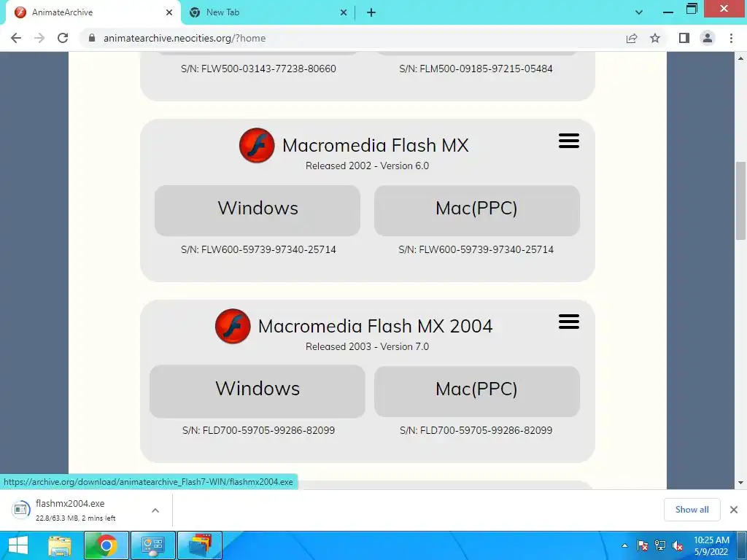This screenshot has width=747, height=560.
Task: Expand flashmx2004.exe download options chevron
Action: pyautogui.click(x=155, y=510)
